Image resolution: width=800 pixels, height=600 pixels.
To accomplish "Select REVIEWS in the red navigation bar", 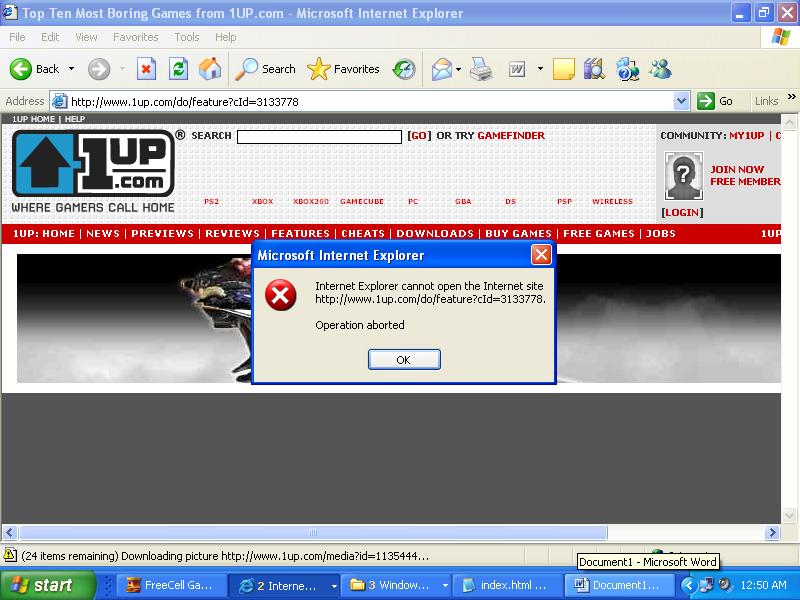I will (x=232, y=234).
